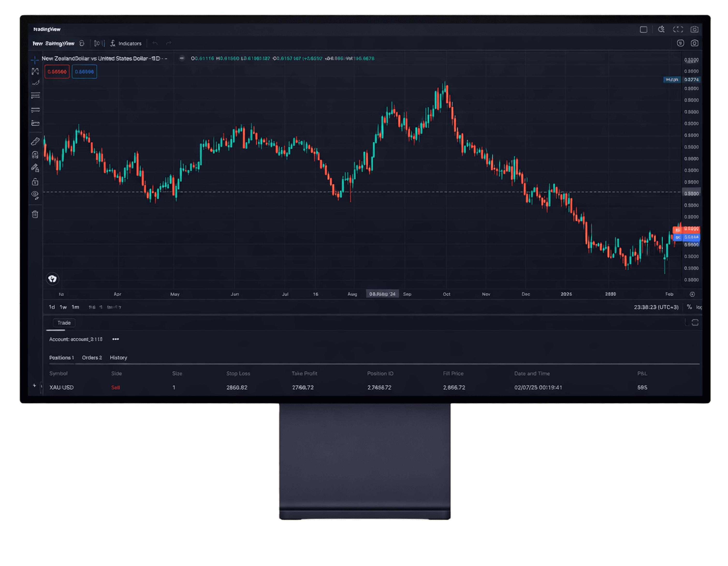The image size is (728, 566).
Task: Select the crosshair cursor tool
Action: (35, 60)
